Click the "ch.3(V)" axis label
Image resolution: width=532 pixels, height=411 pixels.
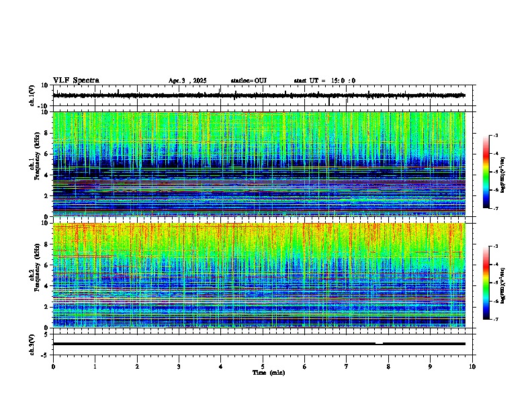tap(32, 345)
